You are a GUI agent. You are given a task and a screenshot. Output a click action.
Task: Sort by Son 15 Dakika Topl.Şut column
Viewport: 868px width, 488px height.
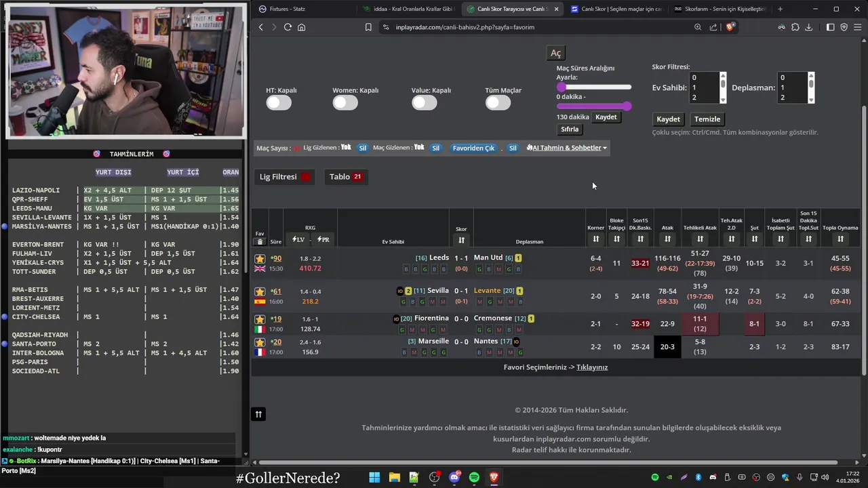[x=808, y=239]
